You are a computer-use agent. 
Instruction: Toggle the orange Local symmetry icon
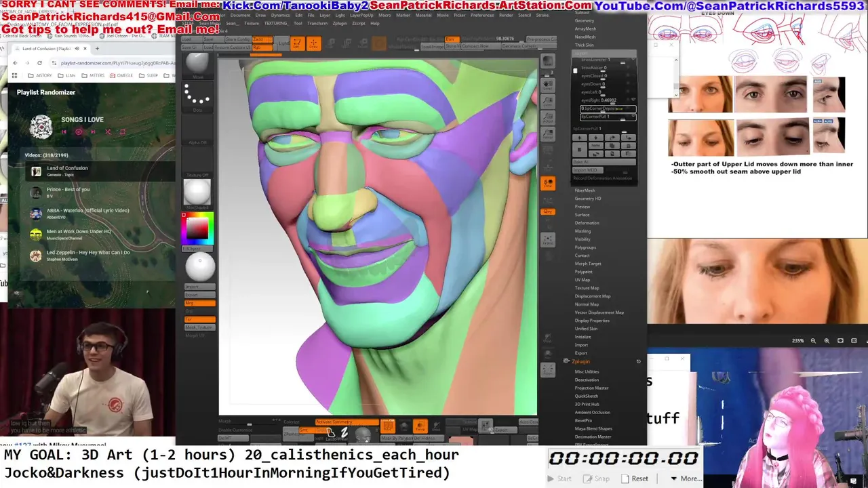pyautogui.click(x=547, y=184)
